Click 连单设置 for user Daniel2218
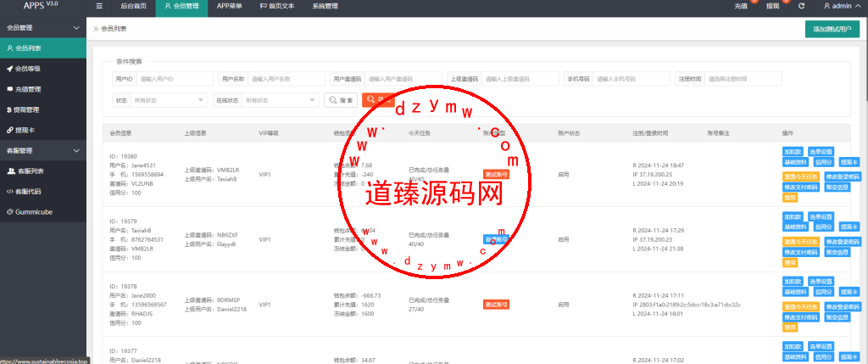The image size is (868, 364). (821, 346)
